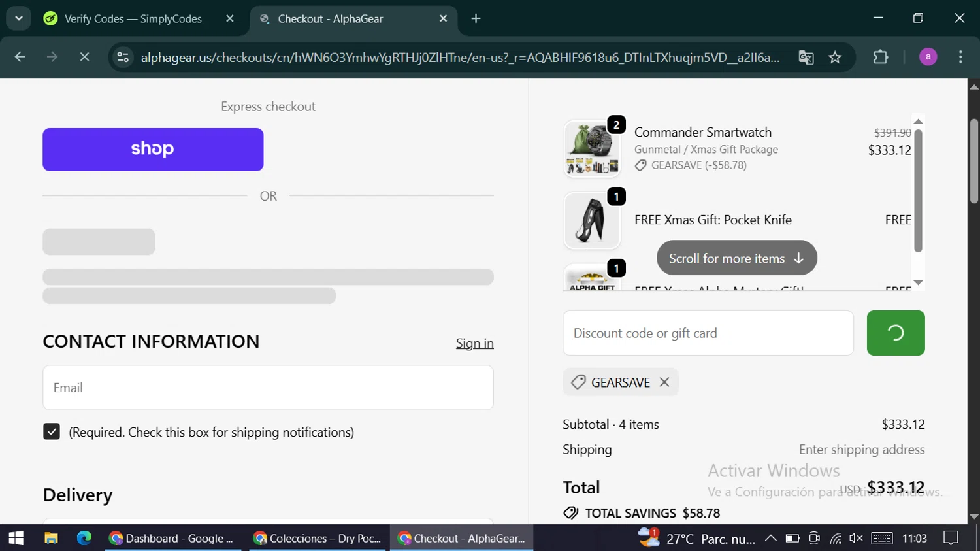
Task: View site information icon in address bar
Action: 123,58
